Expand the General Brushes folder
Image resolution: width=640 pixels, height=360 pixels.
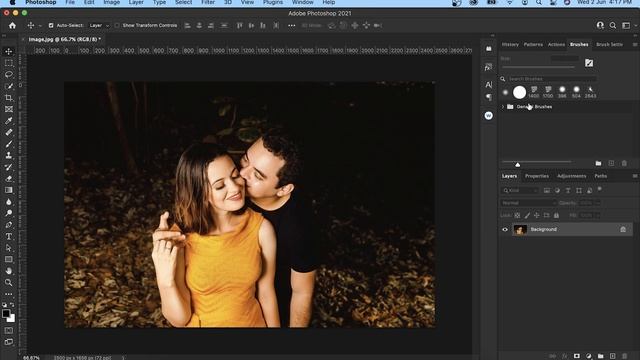503,107
